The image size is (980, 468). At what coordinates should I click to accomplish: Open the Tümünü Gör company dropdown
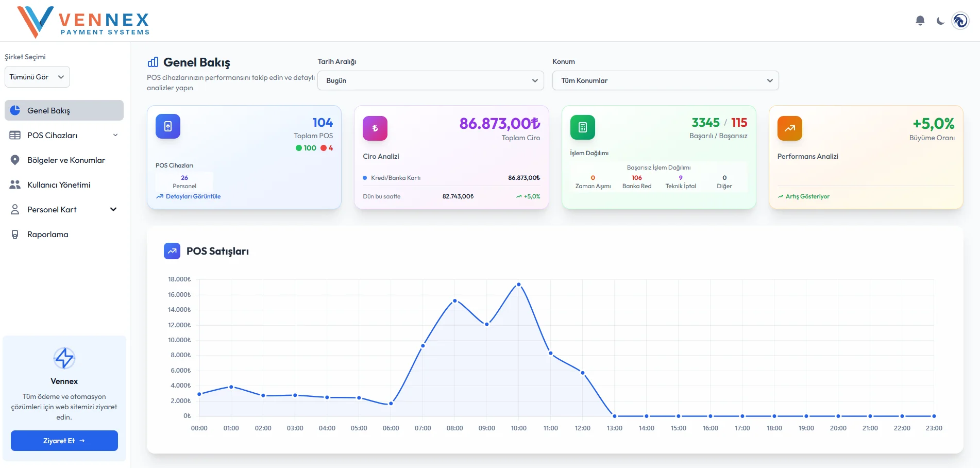pyautogui.click(x=37, y=77)
